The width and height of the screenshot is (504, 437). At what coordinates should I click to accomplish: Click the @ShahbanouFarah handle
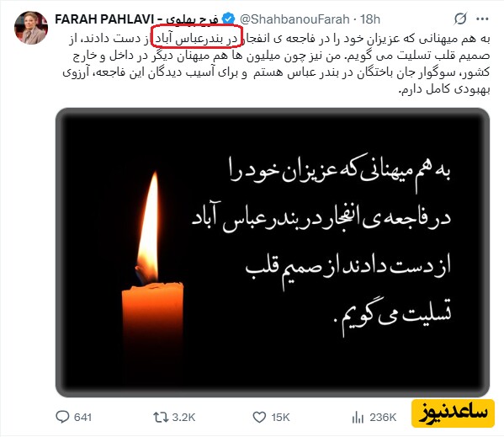pos(294,19)
